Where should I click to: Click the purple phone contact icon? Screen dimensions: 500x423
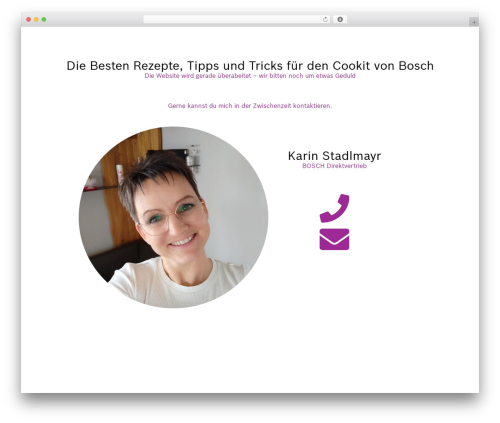[x=334, y=208]
